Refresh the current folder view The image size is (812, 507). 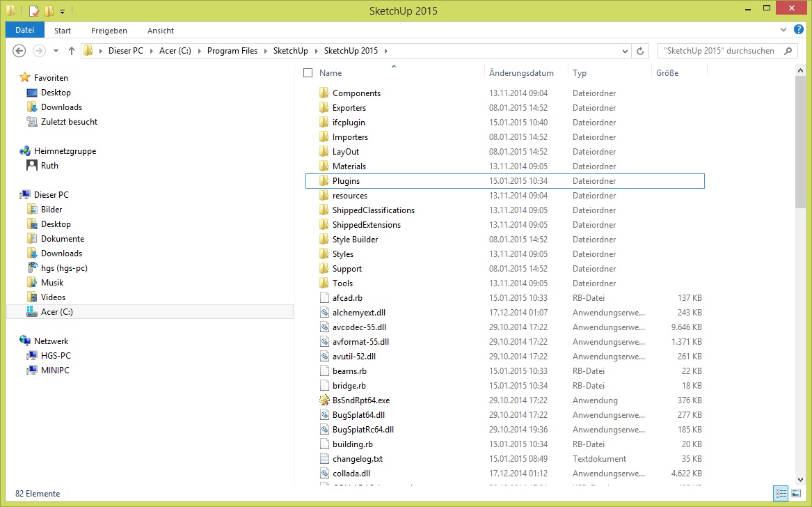tap(640, 51)
